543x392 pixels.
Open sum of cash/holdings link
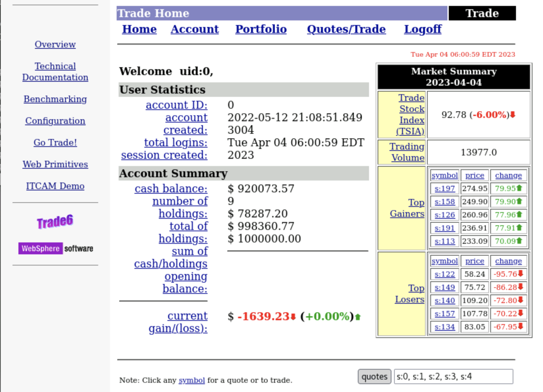click(x=171, y=257)
